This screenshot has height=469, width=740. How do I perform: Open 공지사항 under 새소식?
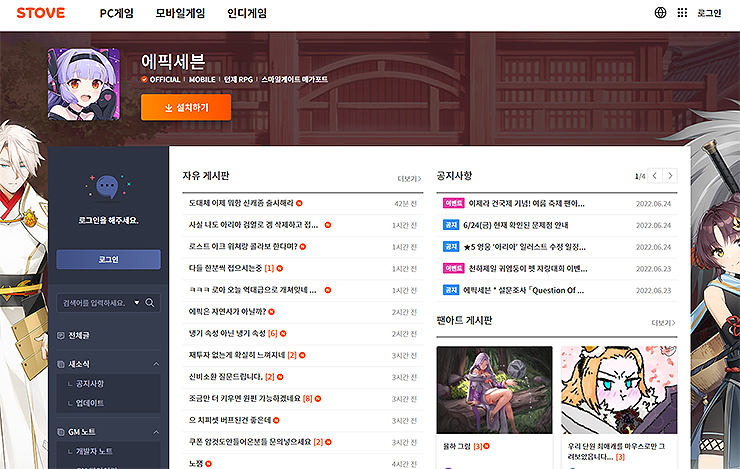click(x=90, y=384)
